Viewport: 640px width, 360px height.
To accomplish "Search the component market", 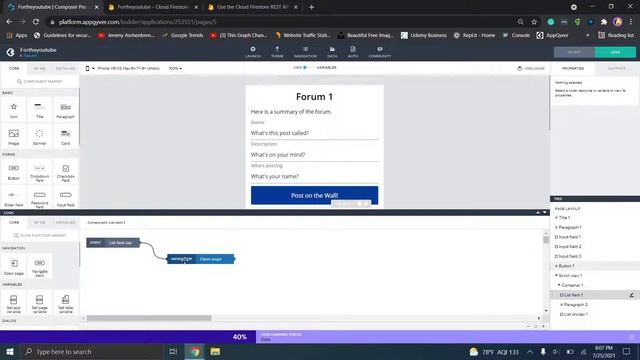I will click(40, 81).
